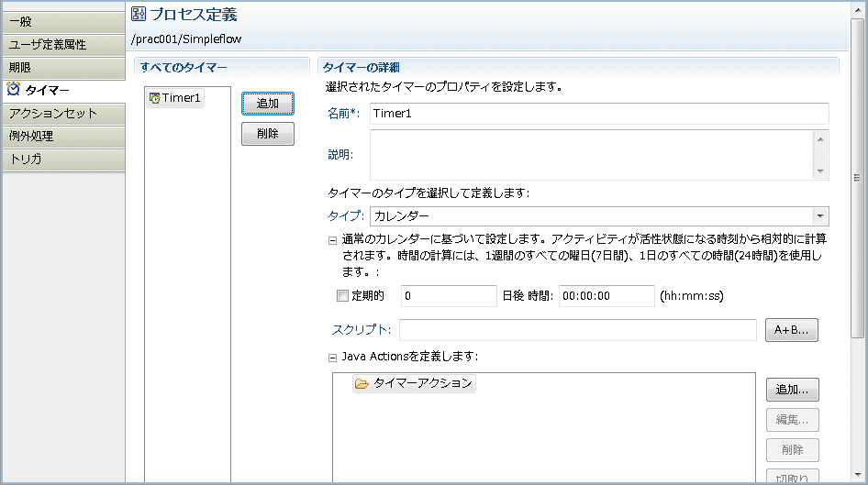The image size is (868, 485).
Task: Click main vertical scrollbar thumb
Action: 857,177
